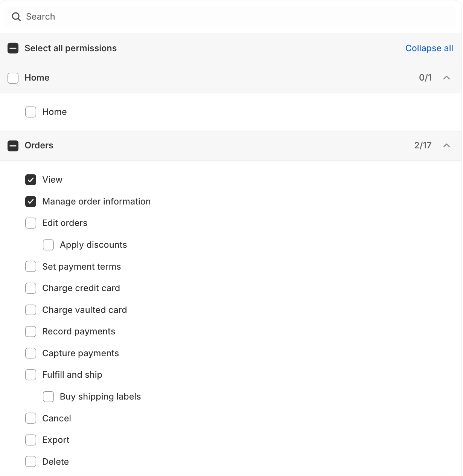
Task: Toggle the Orders group header checkbox
Action: (13, 146)
